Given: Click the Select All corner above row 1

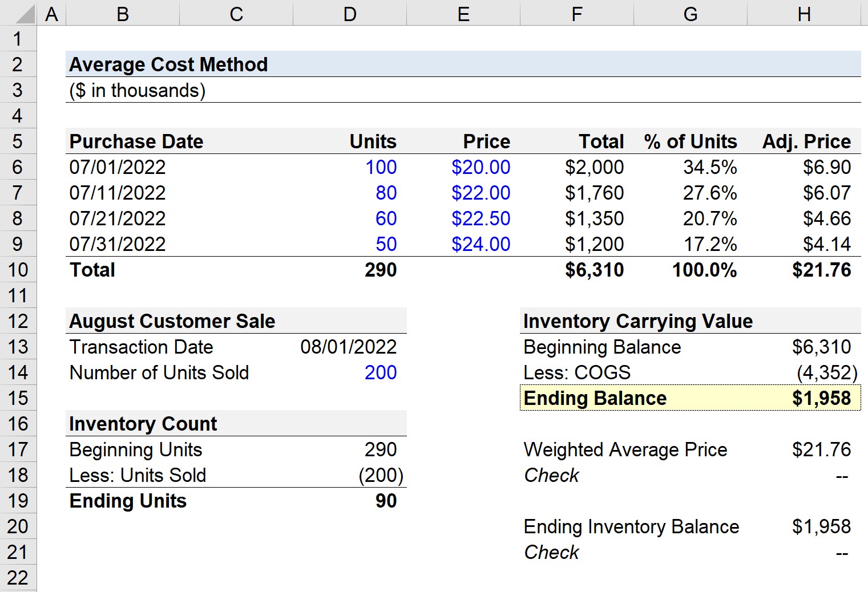Looking at the screenshot, I should tap(18, 13).
